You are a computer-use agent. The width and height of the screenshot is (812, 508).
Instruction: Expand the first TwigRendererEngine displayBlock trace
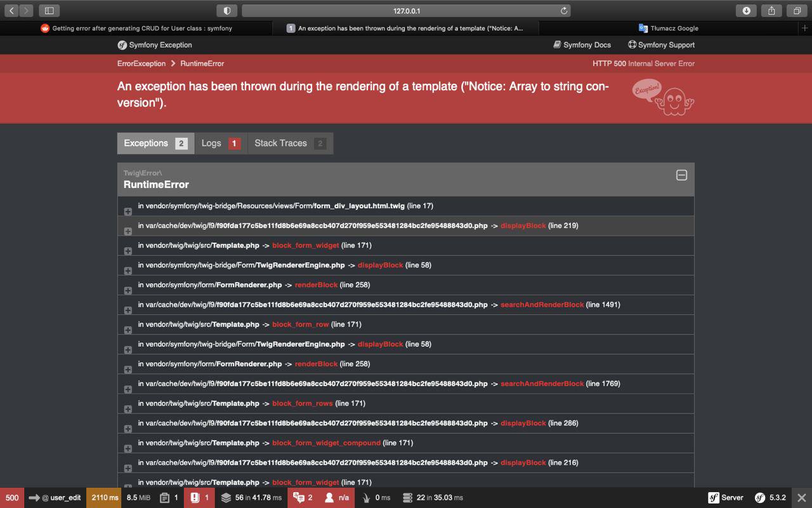[128, 271]
